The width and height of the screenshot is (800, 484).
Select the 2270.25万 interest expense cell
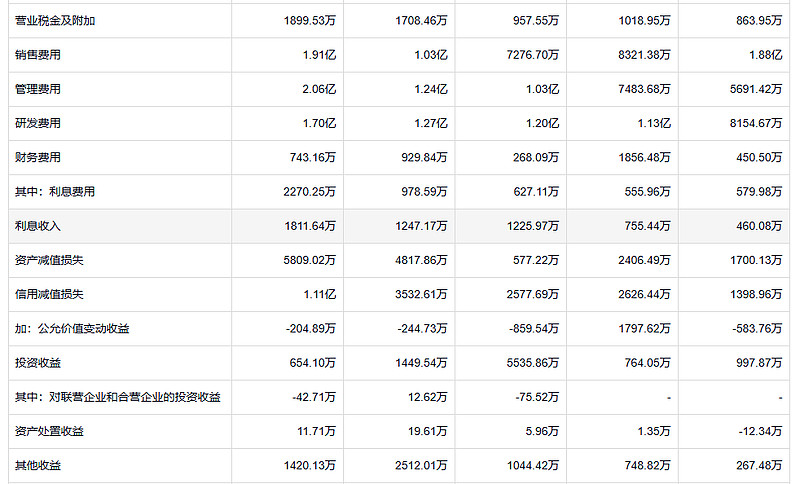[x=310, y=191]
